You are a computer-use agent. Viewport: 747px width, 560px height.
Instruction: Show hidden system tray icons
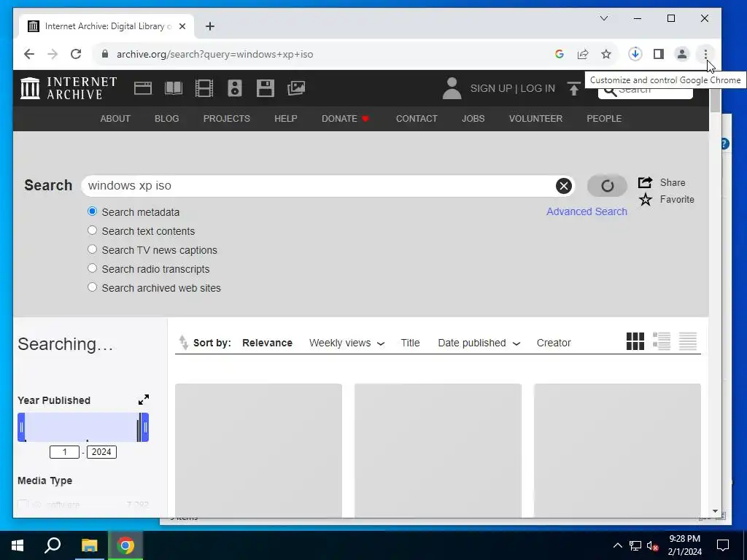[x=617, y=545]
